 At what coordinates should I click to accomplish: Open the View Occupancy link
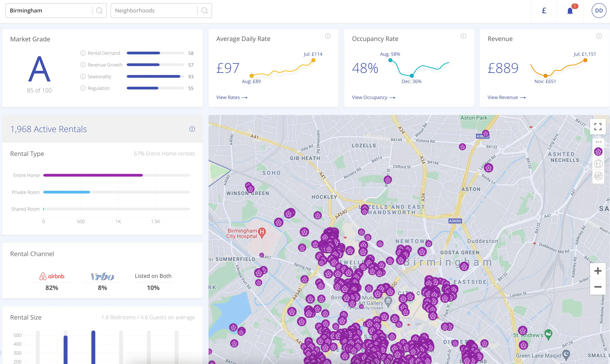pos(374,97)
